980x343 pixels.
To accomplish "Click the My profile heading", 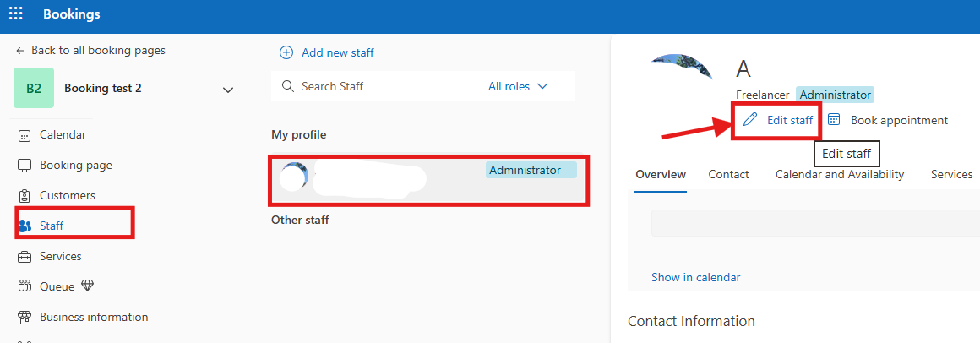I will click(299, 134).
